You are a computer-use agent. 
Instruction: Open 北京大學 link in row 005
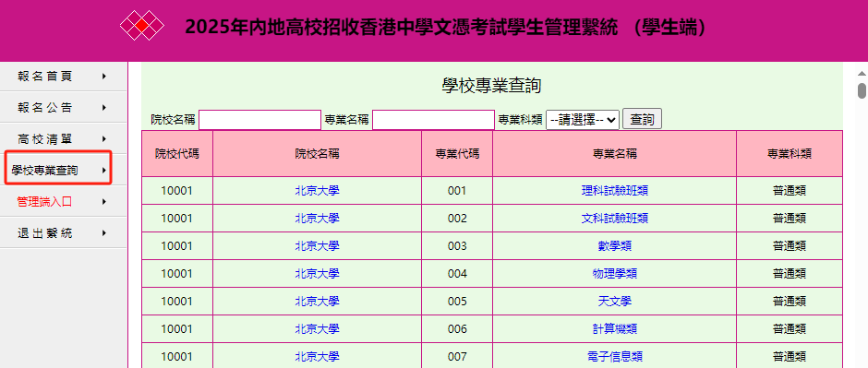pyautogui.click(x=318, y=302)
